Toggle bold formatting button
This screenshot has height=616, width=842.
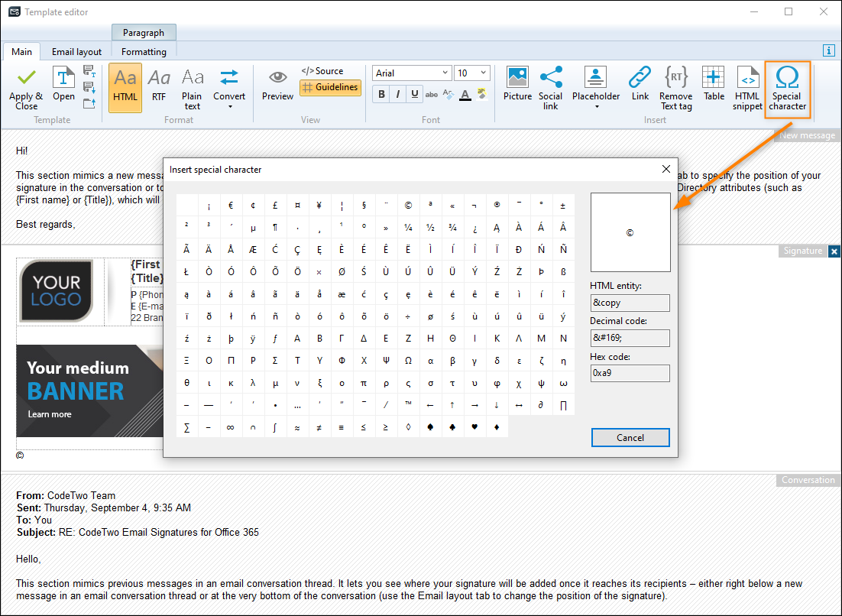click(x=381, y=94)
